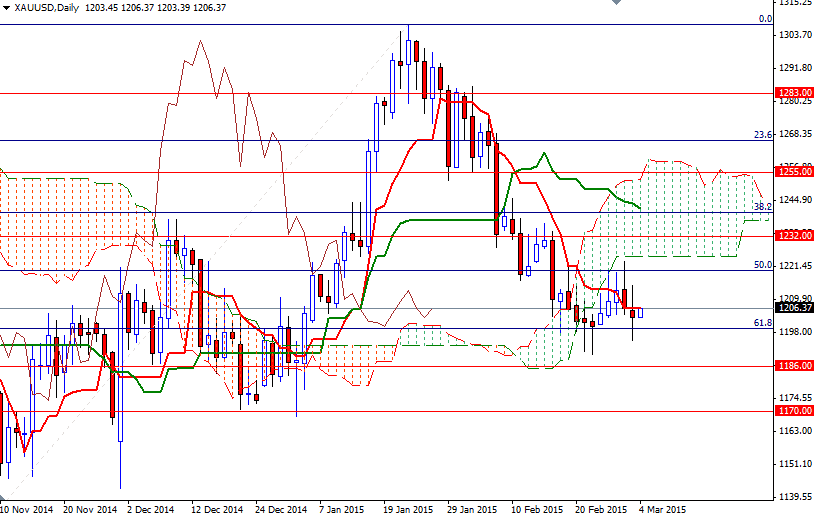Image resolution: width=814 pixels, height=516 pixels.
Task: Click 1303.70 on the price axis
Action: [x=794, y=35]
